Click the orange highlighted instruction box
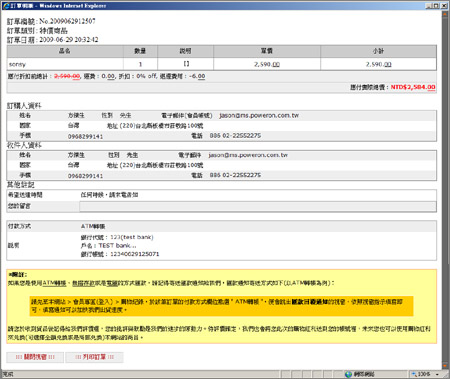This screenshot has width=450, height=379. pos(221,306)
